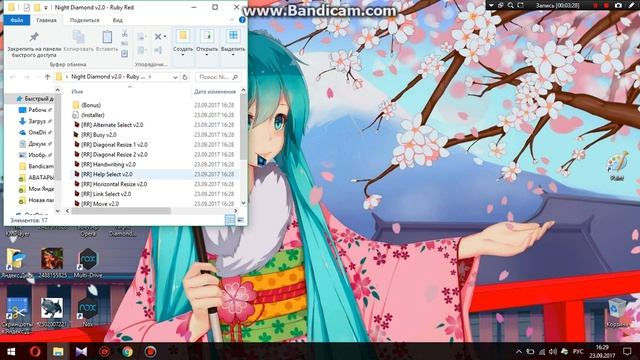640x360 pixels.
Task: Click the Copy path icon in Clipboard group
Action: tap(124, 43)
